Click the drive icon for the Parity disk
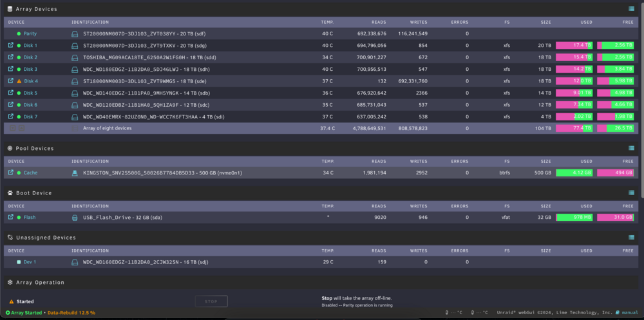Screen dimensions: 644x320 [x=75, y=33]
